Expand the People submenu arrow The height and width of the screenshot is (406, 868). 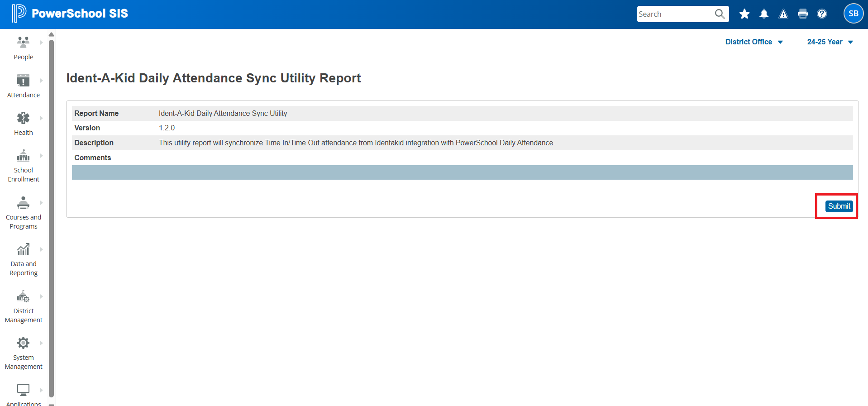click(x=41, y=43)
